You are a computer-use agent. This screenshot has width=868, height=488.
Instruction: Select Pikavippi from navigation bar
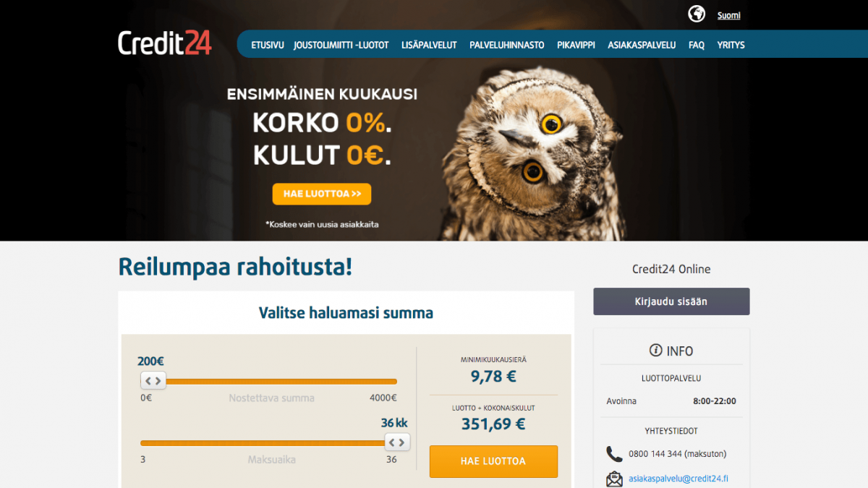point(576,45)
